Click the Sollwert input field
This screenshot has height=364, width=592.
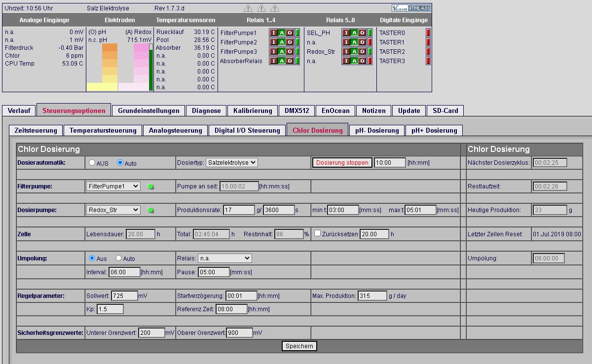[124, 296]
